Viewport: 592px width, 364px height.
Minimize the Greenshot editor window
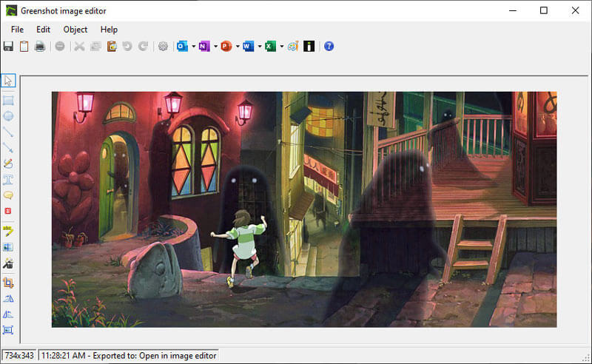pyautogui.click(x=512, y=10)
